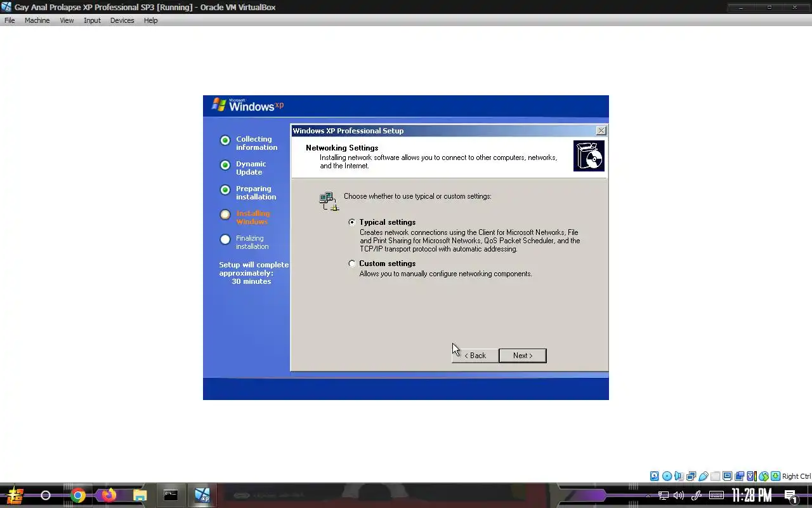
Task: Select the Custom settings radio button
Action: [x=352, y=264]
